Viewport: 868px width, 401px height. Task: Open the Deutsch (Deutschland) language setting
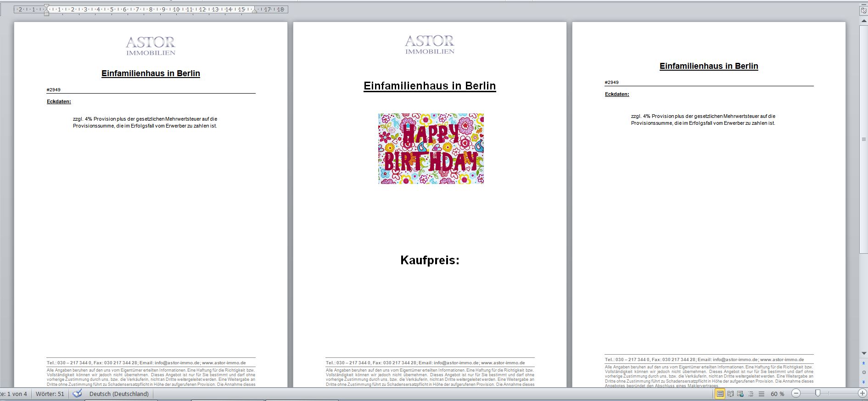119,394
